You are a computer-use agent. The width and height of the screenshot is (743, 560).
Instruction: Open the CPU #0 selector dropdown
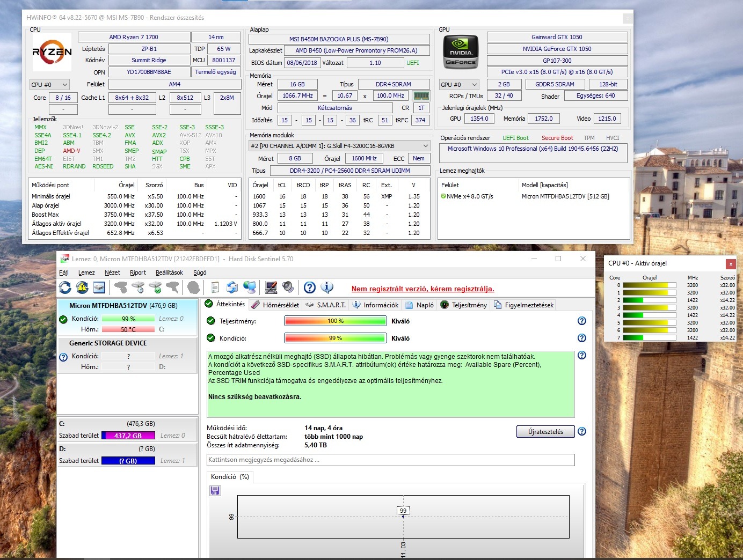pyautogui.click(x=49, y=85)
